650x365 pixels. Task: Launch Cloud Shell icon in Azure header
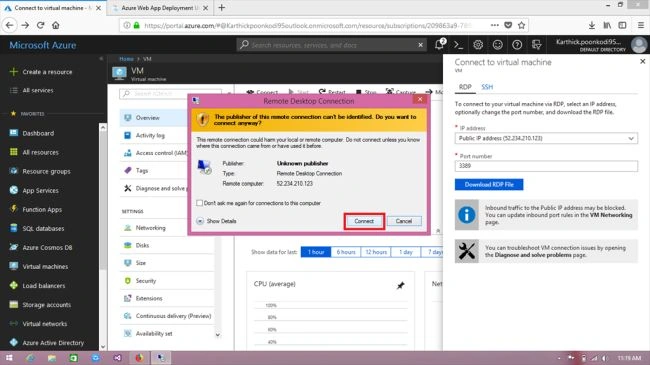[x=458, y=45]
